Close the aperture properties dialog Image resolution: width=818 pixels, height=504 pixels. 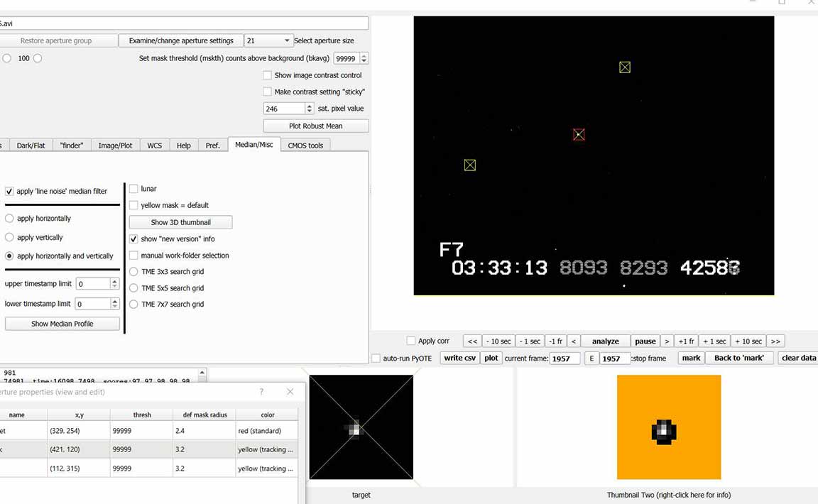tap(290, 392)
